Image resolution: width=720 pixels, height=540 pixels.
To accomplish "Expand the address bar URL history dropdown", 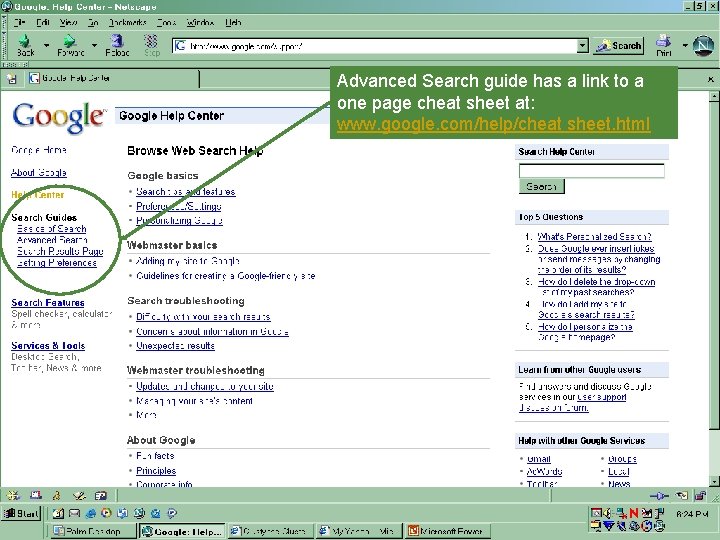I will (583, 46).
